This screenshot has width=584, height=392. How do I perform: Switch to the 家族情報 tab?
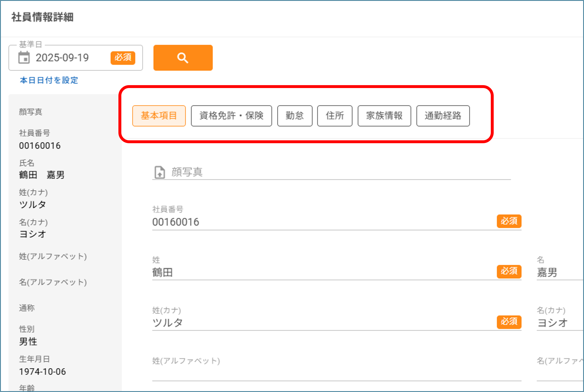coord(384,116)
